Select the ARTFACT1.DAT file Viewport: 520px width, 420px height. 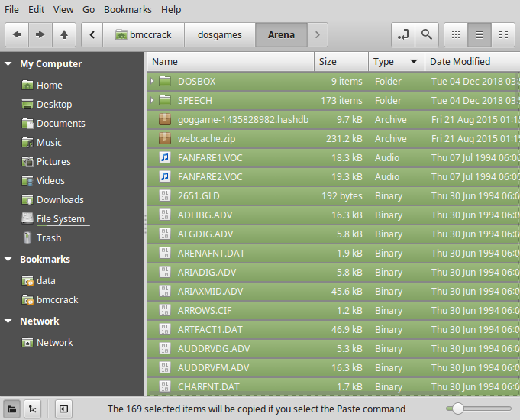pyautogui.click(x=333, y=329)
